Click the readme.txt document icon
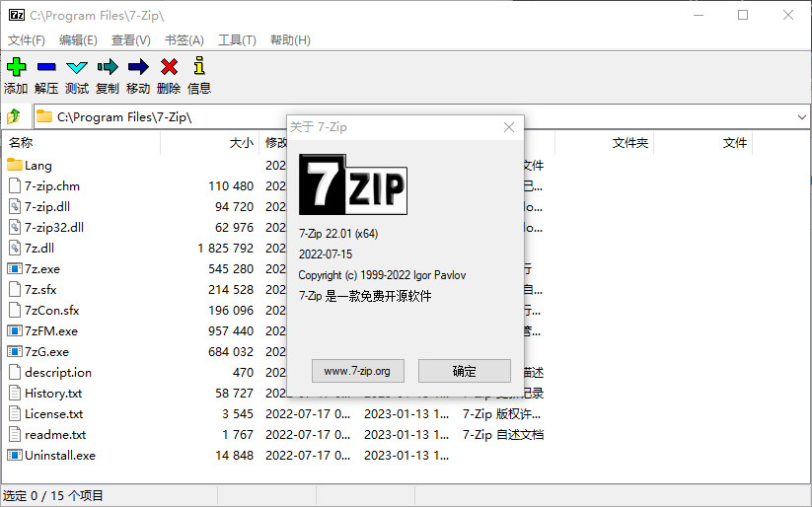Image resolution: width=812 pixels, height=507 pixels. click(x=15, y=434)
